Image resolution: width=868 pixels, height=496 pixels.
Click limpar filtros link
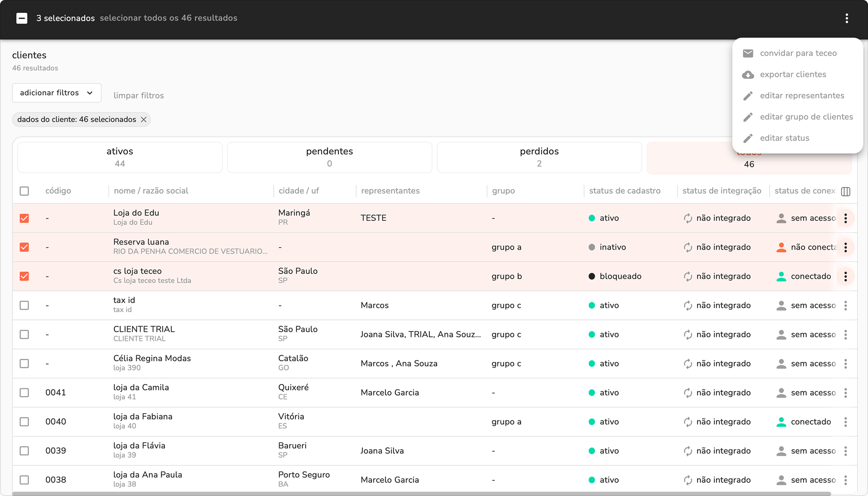click(x=138, y=95)
